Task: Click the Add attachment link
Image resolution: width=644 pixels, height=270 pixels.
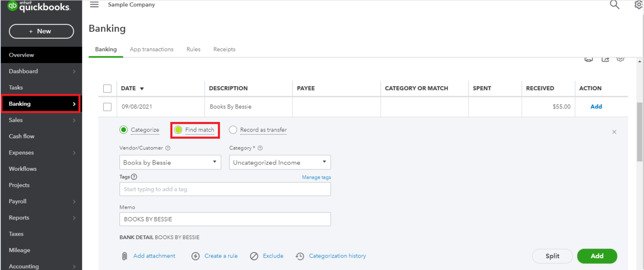Action: [154, 256]
